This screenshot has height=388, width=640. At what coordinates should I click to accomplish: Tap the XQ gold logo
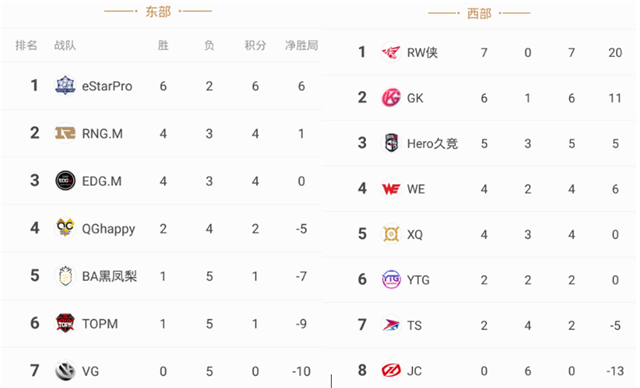click(x=391, y=234)
